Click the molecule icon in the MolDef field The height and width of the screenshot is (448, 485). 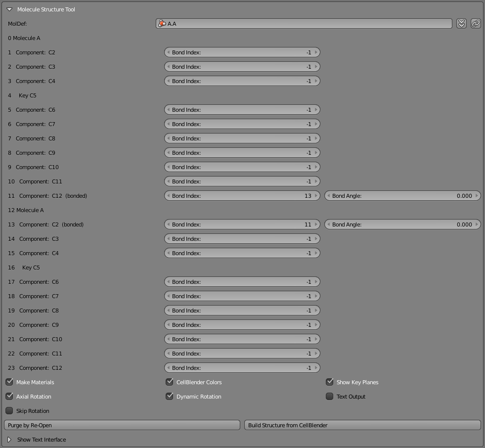(162, 24)
